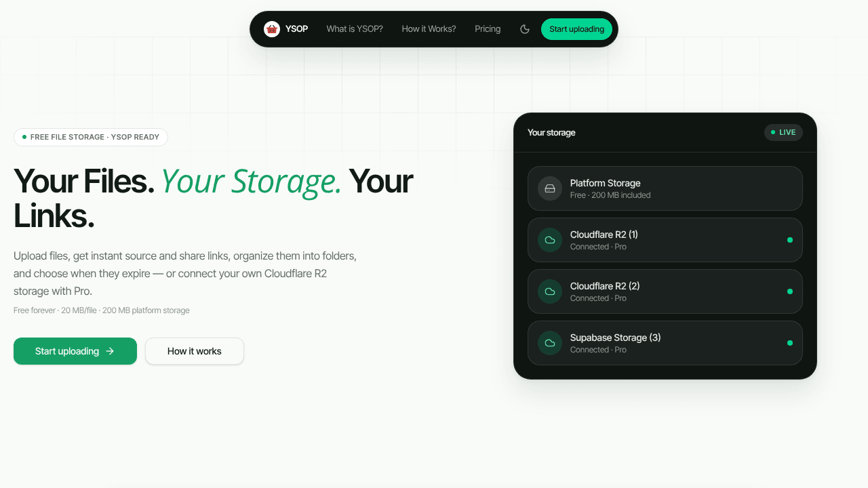
Task: Click the FREE FILE STORAGE · YSOP READY badge
Action: pos(91,137)
